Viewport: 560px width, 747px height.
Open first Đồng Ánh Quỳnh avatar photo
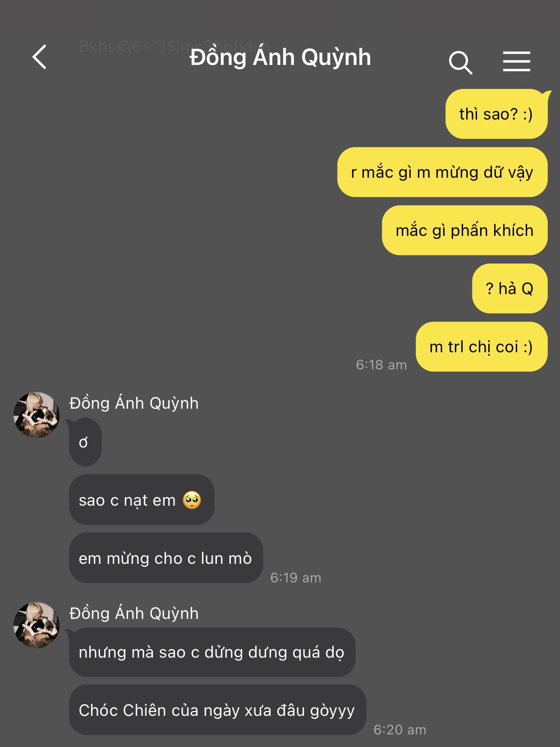click(37, 415)
